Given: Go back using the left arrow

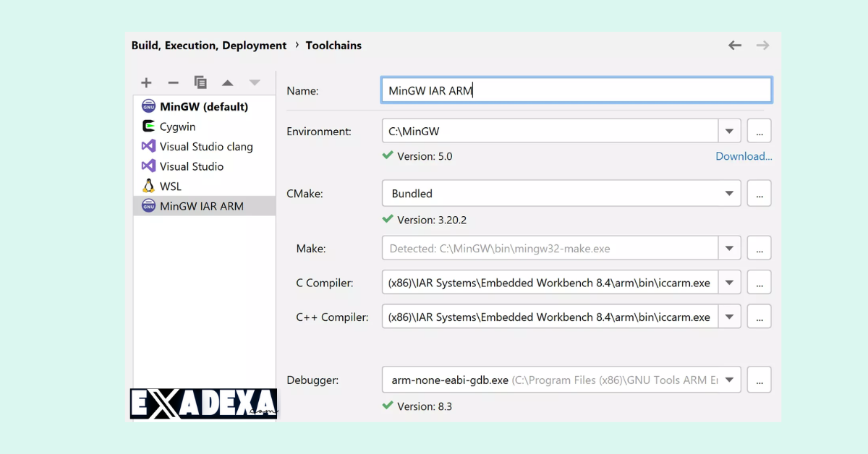Looking at the screenshot, I should click(x=735, y=46).
